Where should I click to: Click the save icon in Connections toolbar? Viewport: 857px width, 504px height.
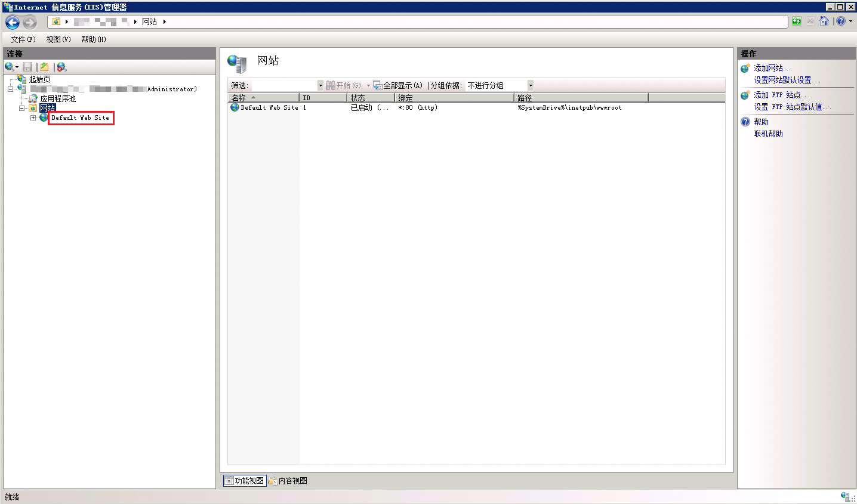click(27, 67)
